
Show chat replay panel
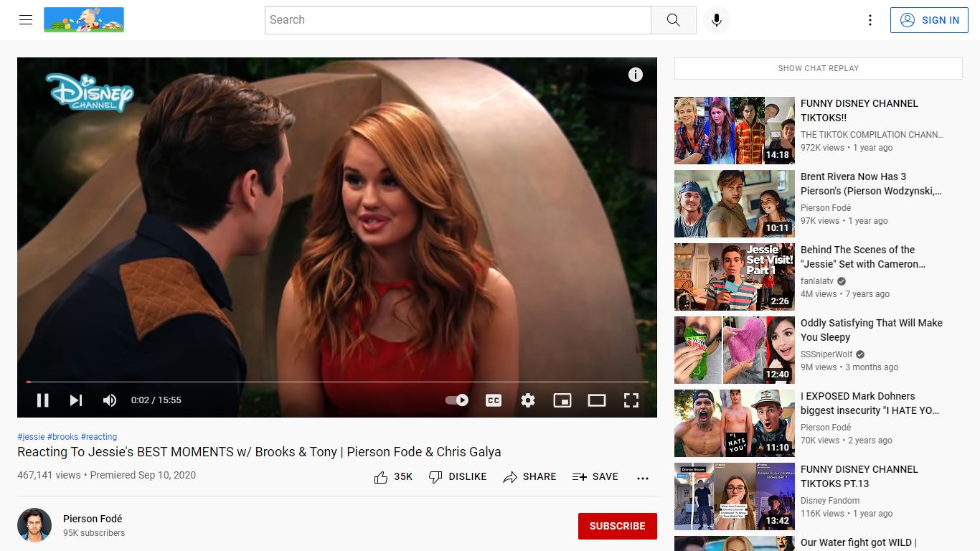tap(819, 68)
